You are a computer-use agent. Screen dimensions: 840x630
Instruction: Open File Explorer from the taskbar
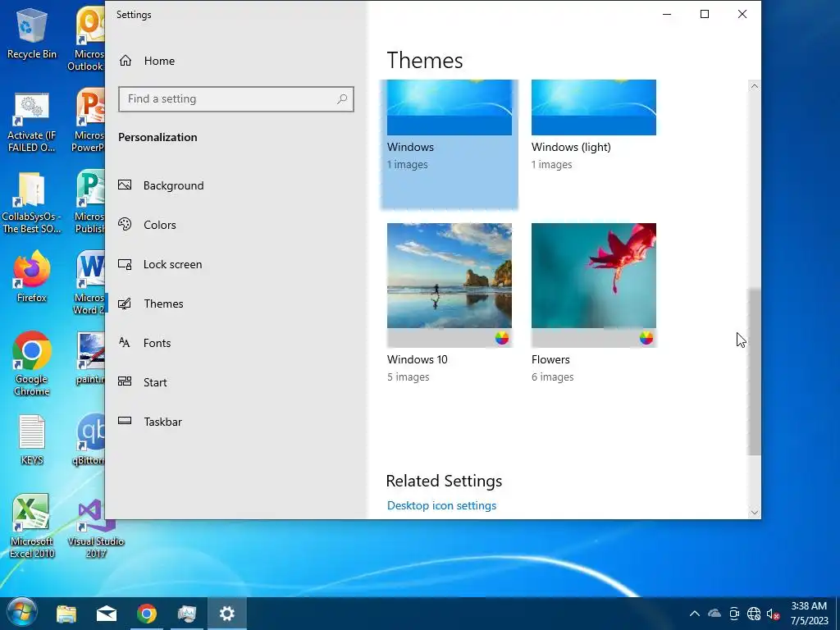pyautogui.click(x=66, y=614)
